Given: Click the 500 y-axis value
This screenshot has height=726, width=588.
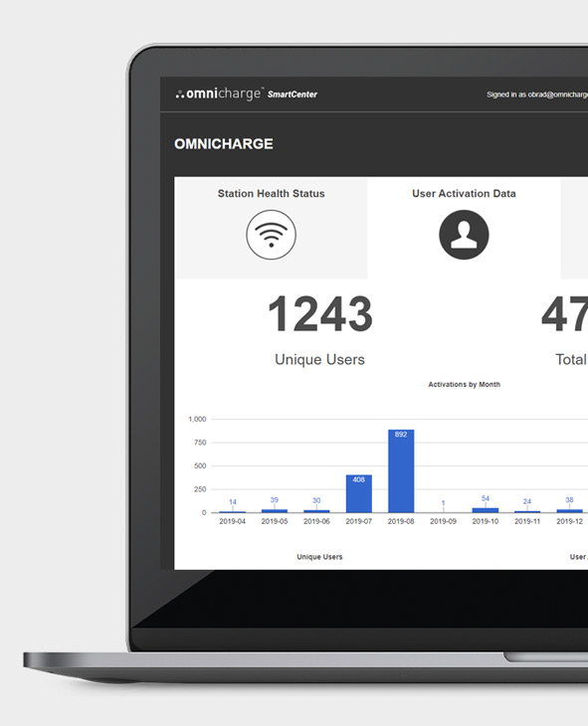Looking at the screenshot, I should pyautogui.click(x=200, y=465).
